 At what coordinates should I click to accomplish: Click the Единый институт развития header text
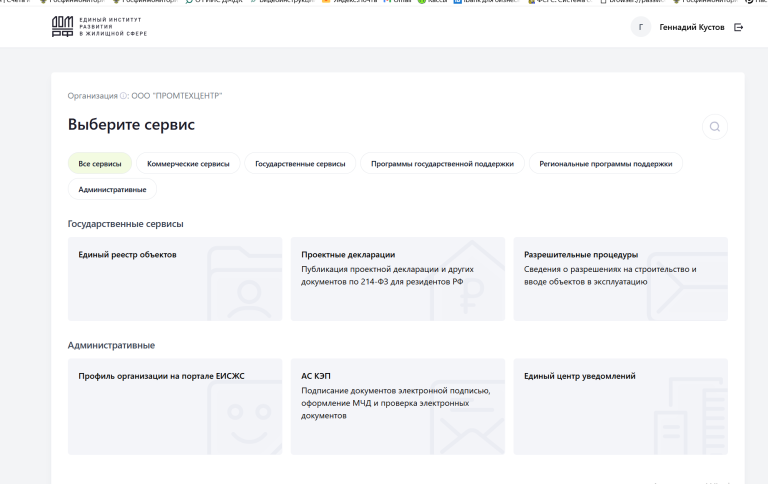tap(113, 26)
